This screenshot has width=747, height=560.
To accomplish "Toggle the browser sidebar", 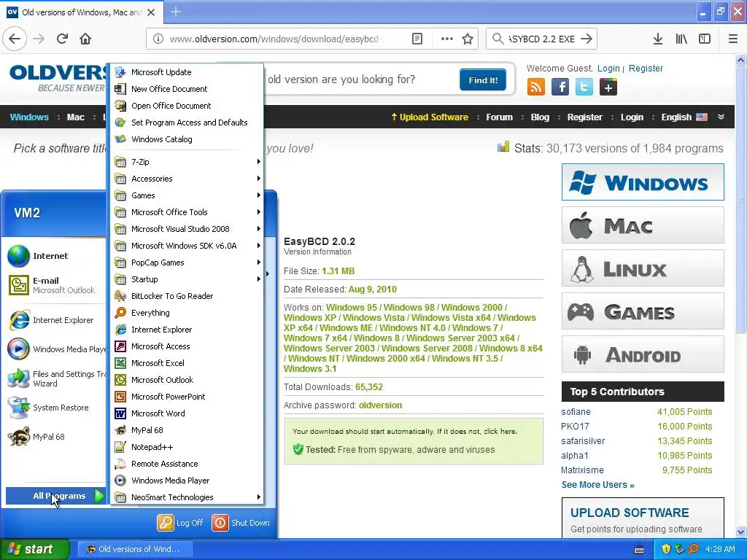I will point(705,39).
